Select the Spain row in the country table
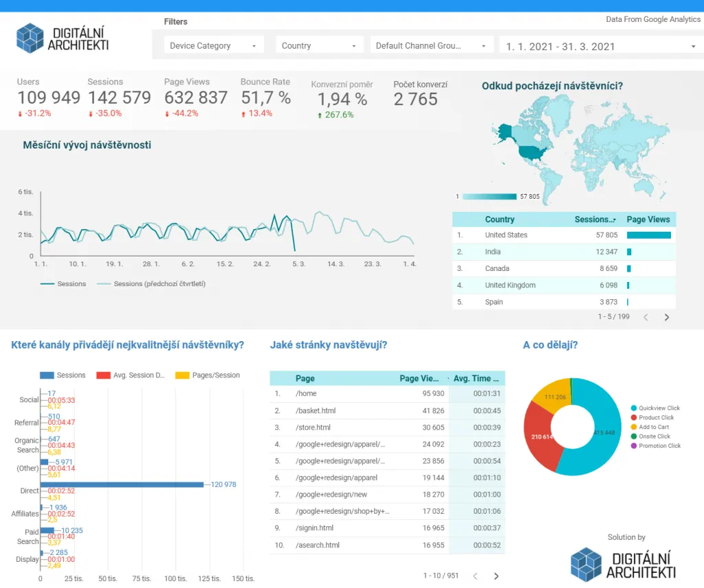 [x=564, y=302]
